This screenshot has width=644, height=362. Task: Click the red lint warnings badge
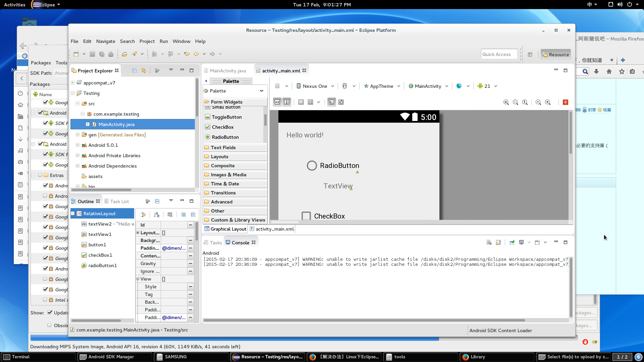tap(566, 102)
